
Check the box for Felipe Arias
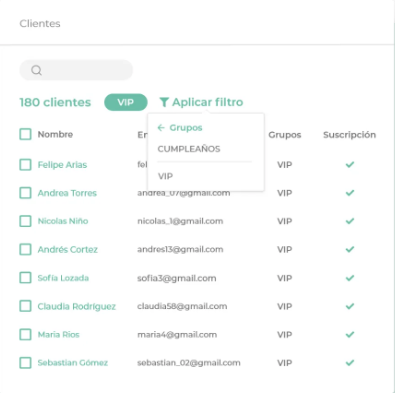25,165
